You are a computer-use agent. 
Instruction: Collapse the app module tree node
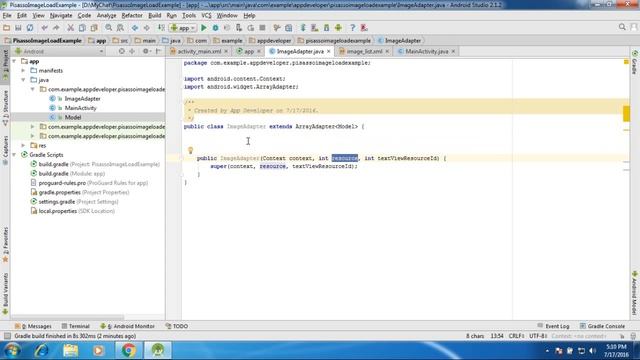[x=14, y=61]
